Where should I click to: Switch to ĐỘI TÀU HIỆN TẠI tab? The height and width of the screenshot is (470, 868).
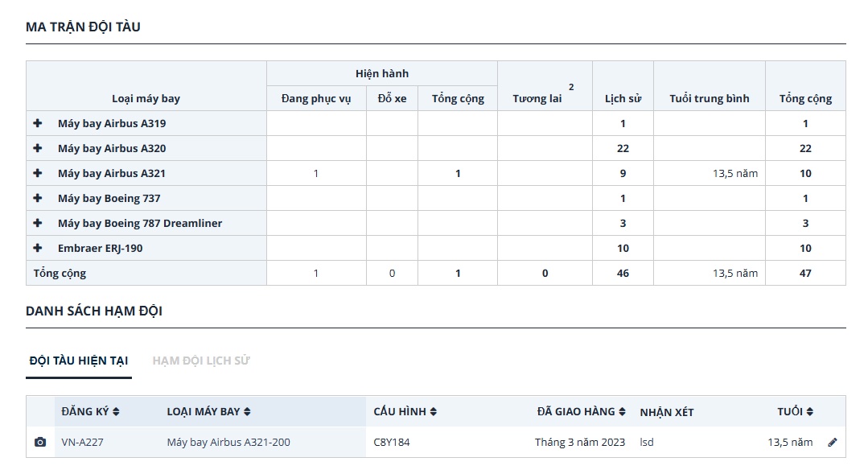(79, 361)
